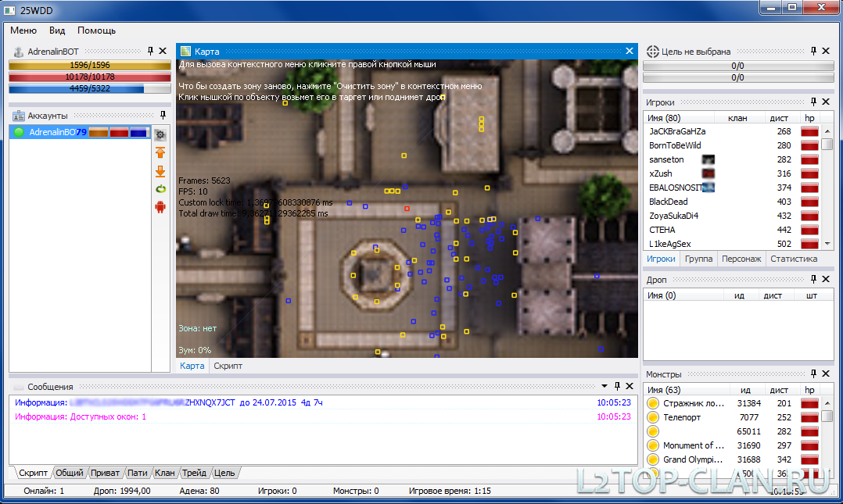Close the Цель не выбрана target panel
The width and height of the screenshot is (843, 504).
[x=826, y=51]
